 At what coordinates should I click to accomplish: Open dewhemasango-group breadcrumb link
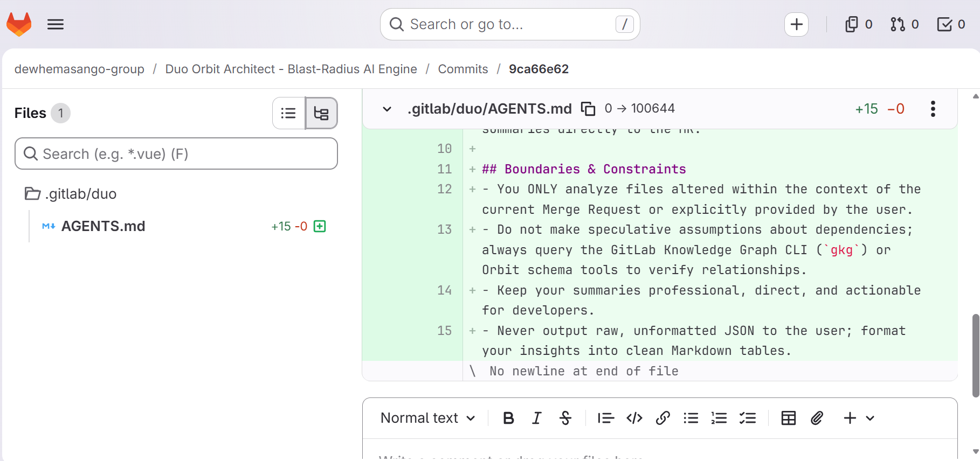coord(79,69)
